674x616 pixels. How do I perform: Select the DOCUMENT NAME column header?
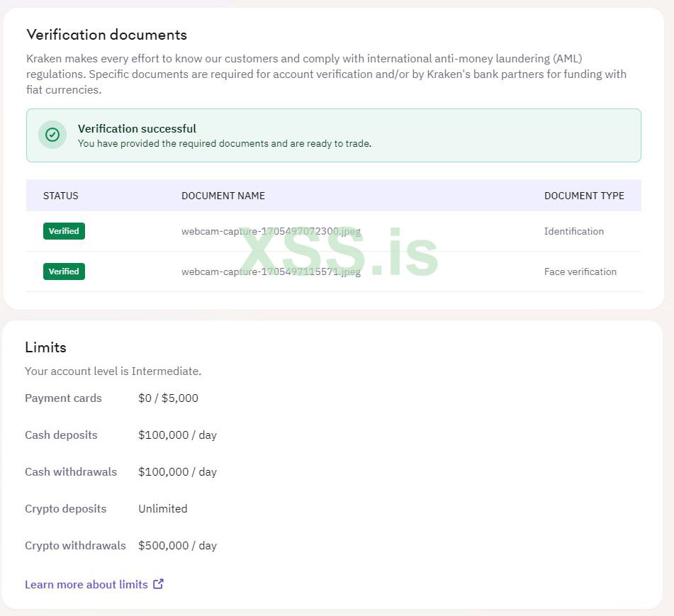coord(223,196)
